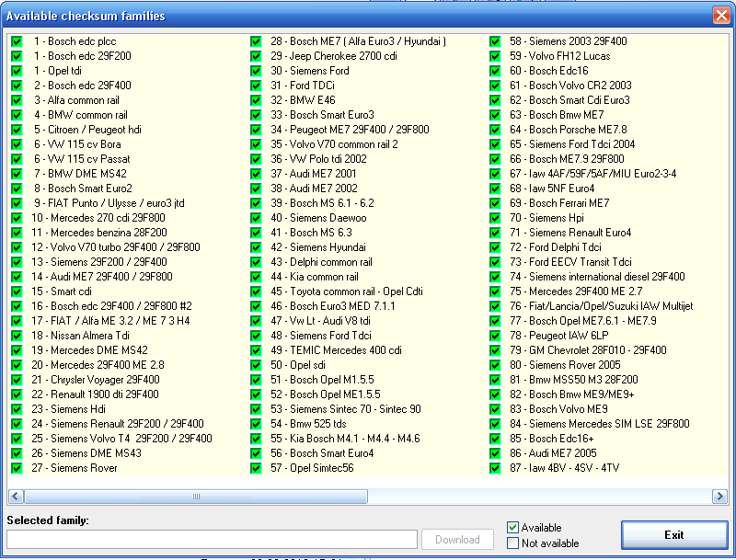Select '32 - BMW E46' entry
736x560 pixels.
coord(303,100)
